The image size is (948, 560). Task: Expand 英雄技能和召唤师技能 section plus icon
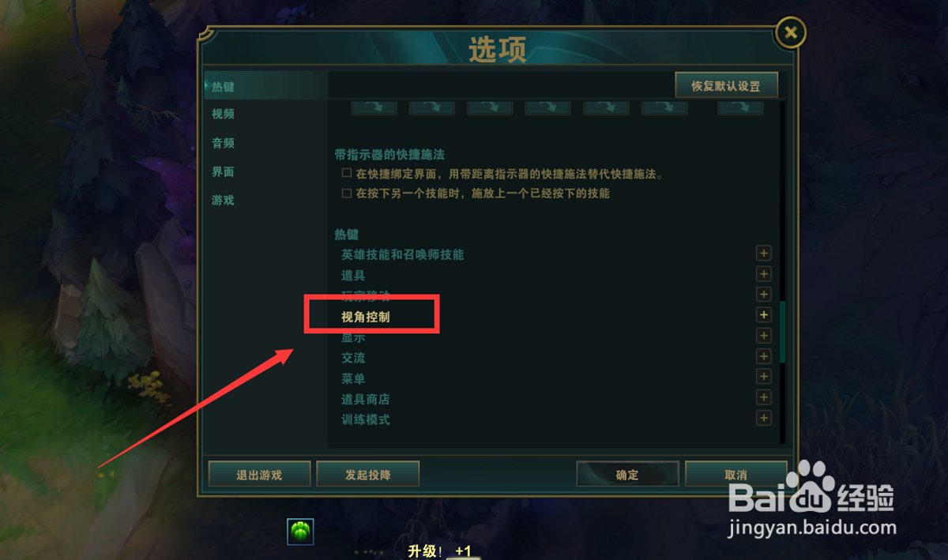pos(764,254)
